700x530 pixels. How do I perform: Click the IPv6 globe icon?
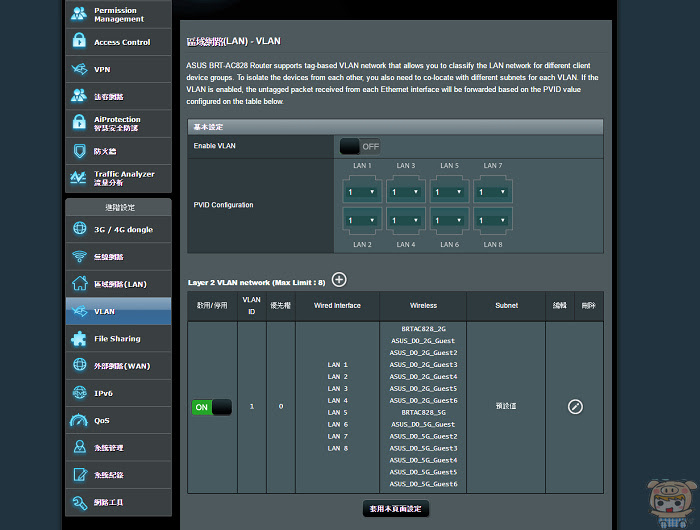[79, 393]
